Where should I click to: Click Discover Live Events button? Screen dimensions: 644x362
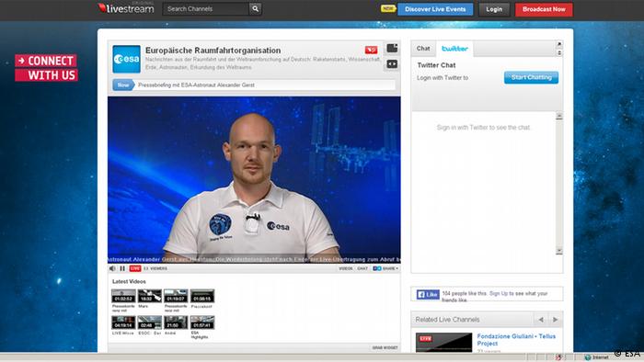point(435,9)
